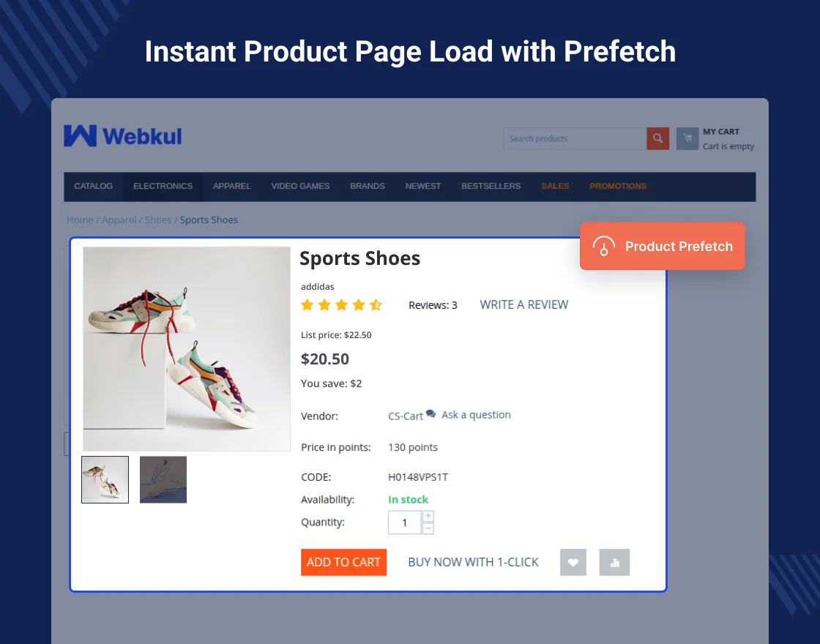The height and width of the screenshot is (644, 820).
Task: Select the second shoe thumbnail
Action: 163,479
